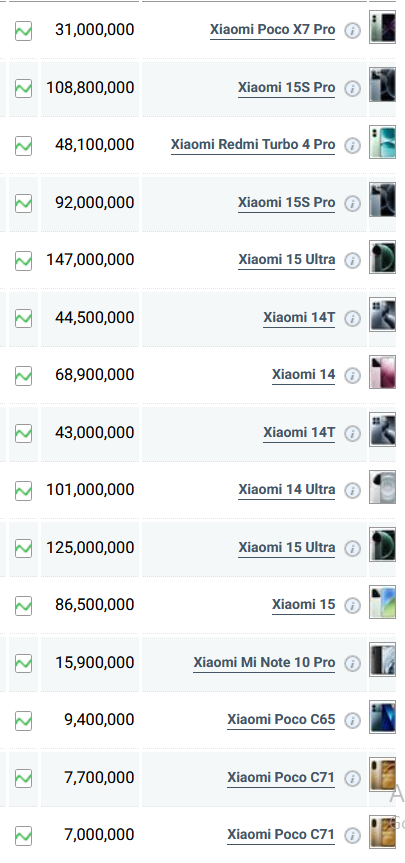Open thumbnail image of Xiaomi 14
Screen dimensions: 405x863
382,372
